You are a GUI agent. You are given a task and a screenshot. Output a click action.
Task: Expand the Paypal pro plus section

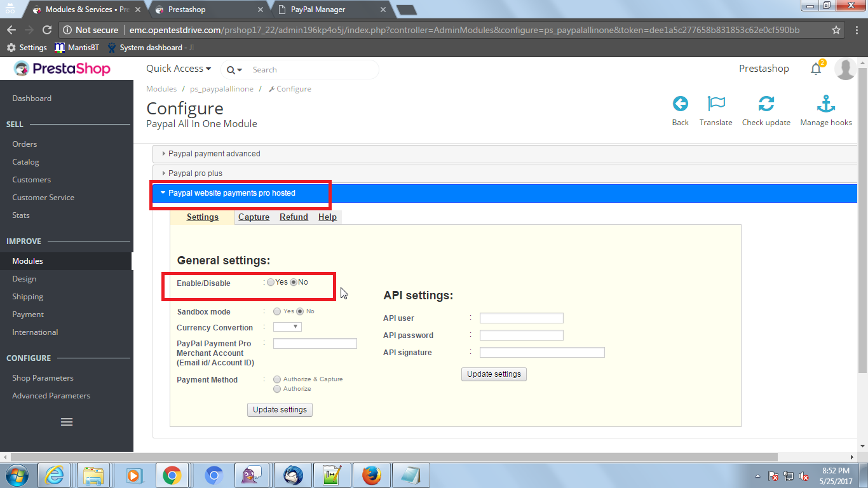tap(505, 173)
